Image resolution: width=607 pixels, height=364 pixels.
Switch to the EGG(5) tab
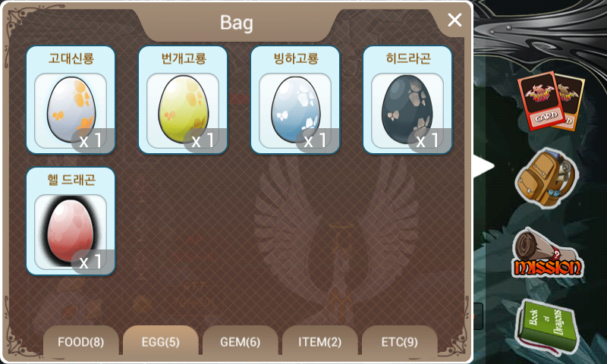[161, 341]
